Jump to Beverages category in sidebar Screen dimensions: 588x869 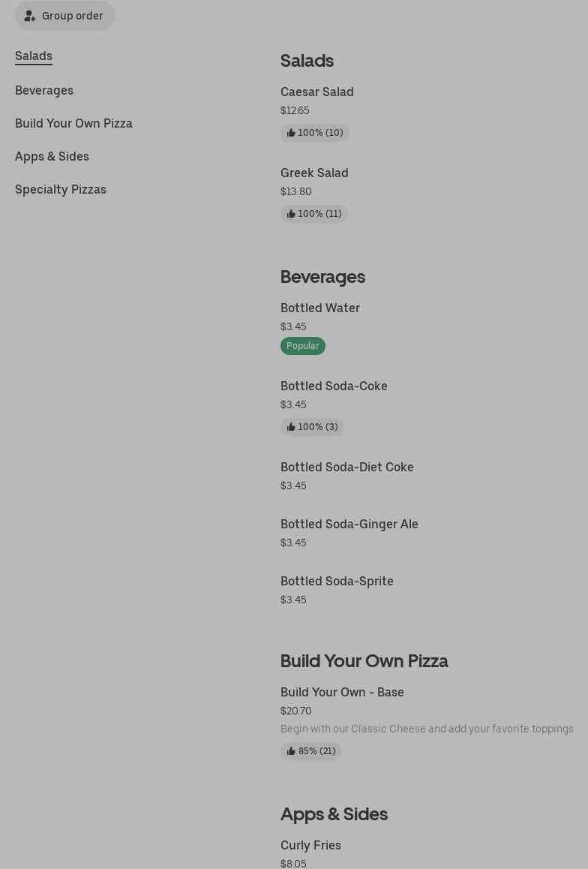(x=44, y=90)
